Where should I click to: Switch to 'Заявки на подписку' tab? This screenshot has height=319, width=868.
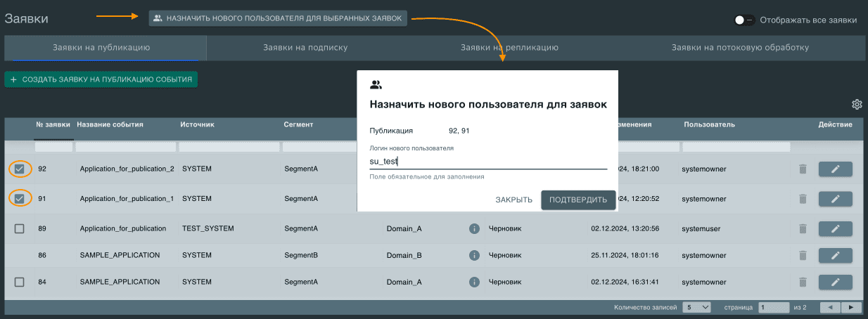pos(305,48)
